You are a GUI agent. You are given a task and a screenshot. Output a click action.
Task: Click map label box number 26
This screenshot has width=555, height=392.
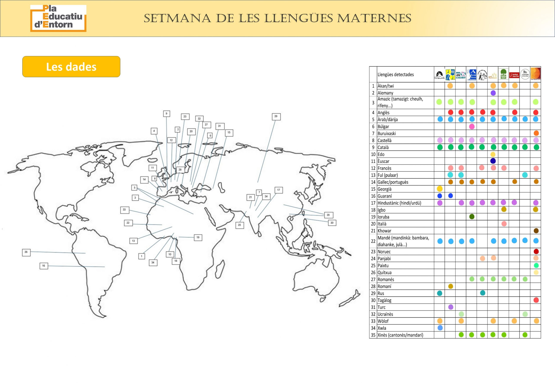[26, 252]
